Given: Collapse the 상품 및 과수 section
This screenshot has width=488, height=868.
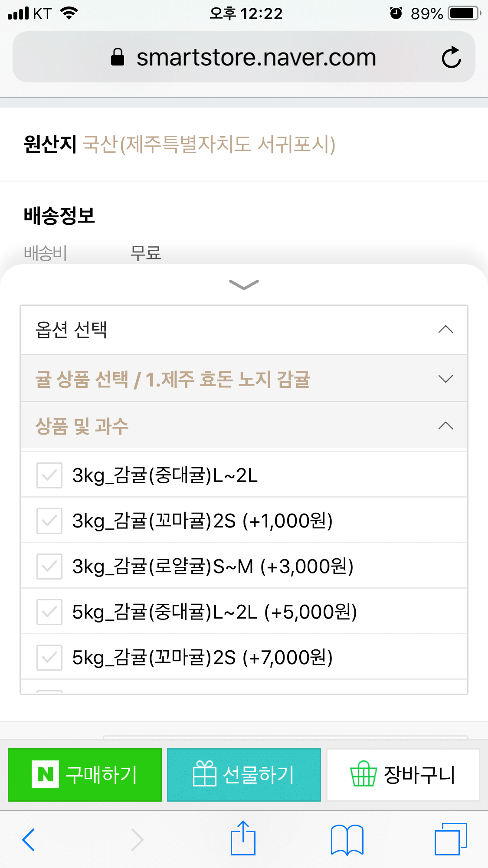Looking at the screenshot, I should [x=244, y=426].
